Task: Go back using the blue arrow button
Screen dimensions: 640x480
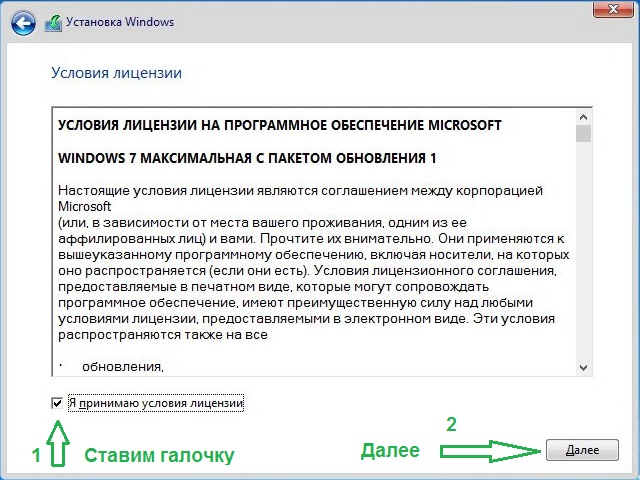Action: coord(23,23)
